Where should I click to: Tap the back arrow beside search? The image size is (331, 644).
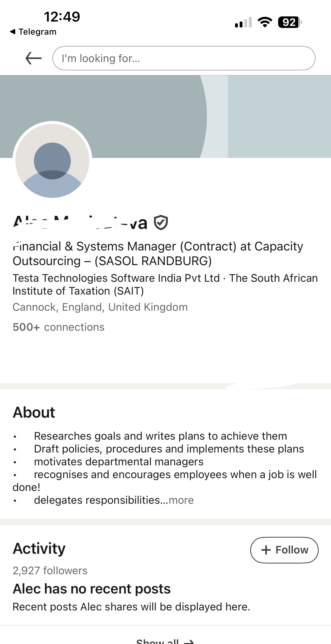tap(34, 58)
